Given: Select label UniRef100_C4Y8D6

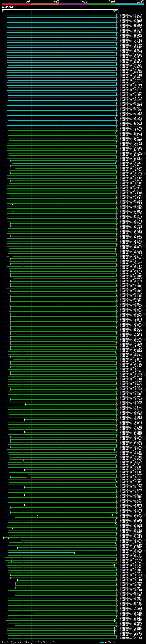Looking at the screenshot, I should tap(131, 583).
